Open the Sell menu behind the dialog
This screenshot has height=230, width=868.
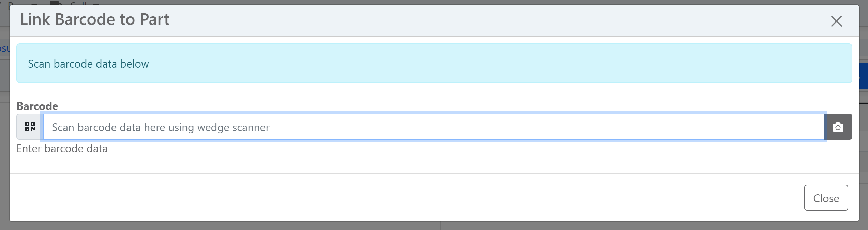pyautogui.click(x=78, y=3)
